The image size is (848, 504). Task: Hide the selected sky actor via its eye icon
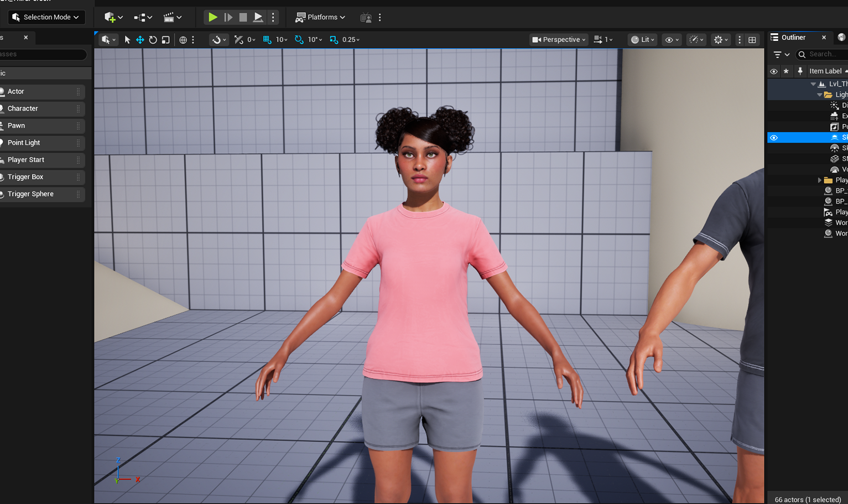click(x=774, y=137)
